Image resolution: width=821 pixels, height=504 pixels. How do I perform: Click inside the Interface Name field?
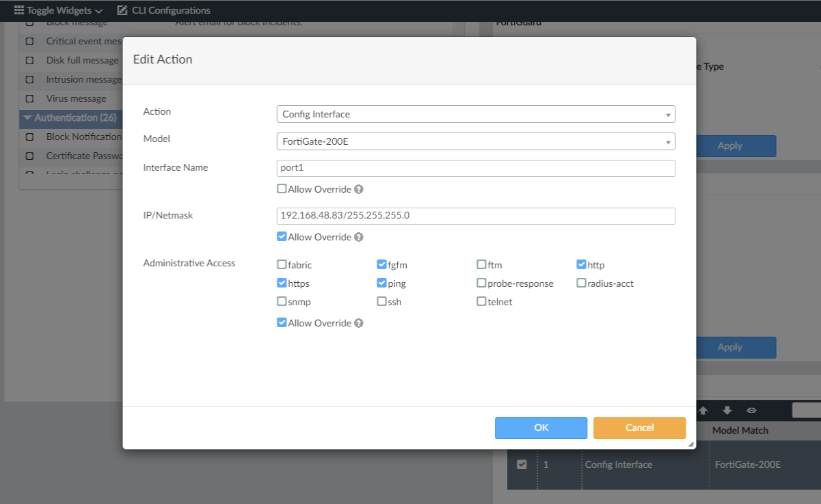(x=474, y=168)
